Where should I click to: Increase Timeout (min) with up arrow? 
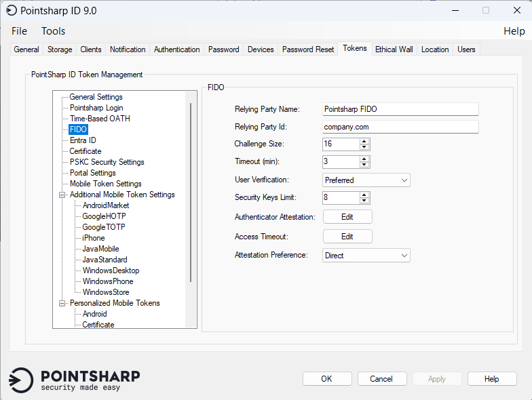click(x=364, y=159)
